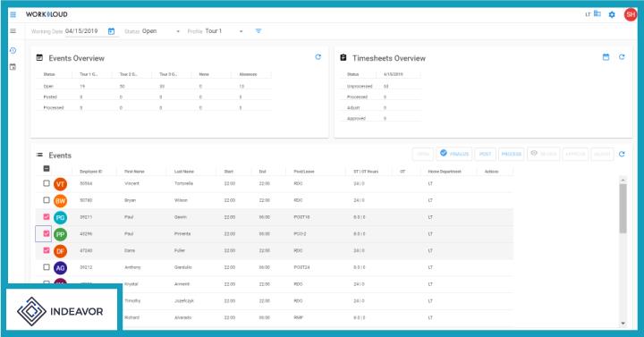Click the Process button
This screenshot has height=337, width=644.
click(x=512, y=154)
